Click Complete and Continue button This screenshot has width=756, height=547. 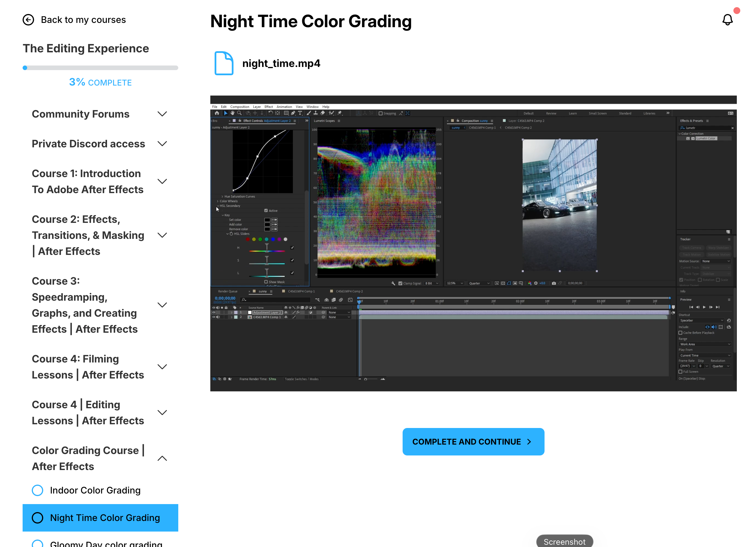click(473, 442)
